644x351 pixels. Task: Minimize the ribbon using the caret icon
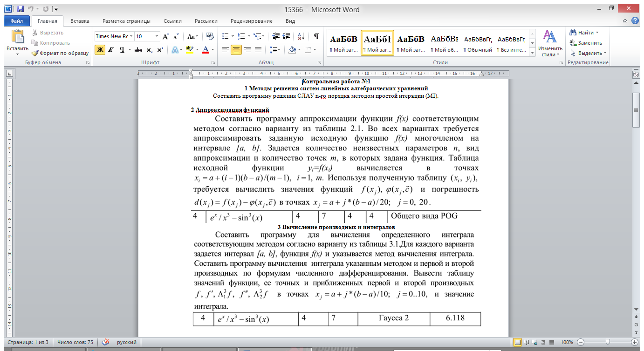click(x=625, y=21)
